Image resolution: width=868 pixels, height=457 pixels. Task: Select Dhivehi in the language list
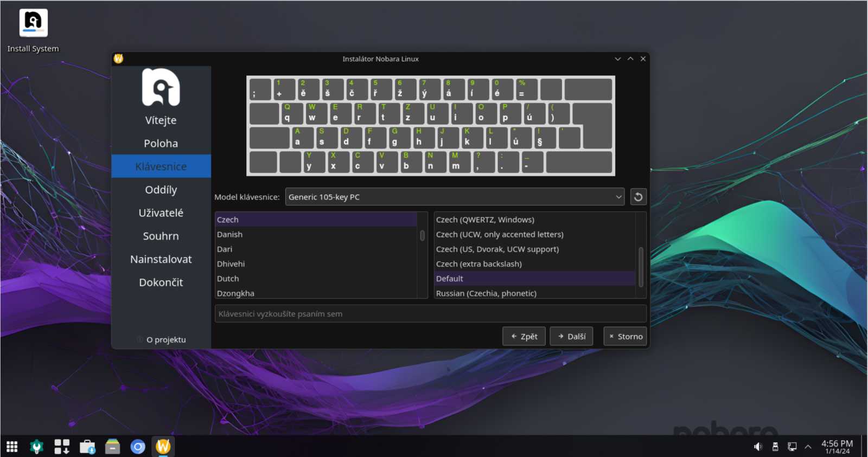coord(316,263)
